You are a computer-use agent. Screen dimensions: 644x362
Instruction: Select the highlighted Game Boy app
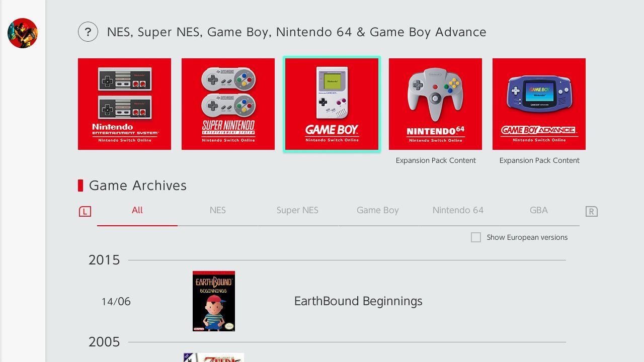[332, 104]
